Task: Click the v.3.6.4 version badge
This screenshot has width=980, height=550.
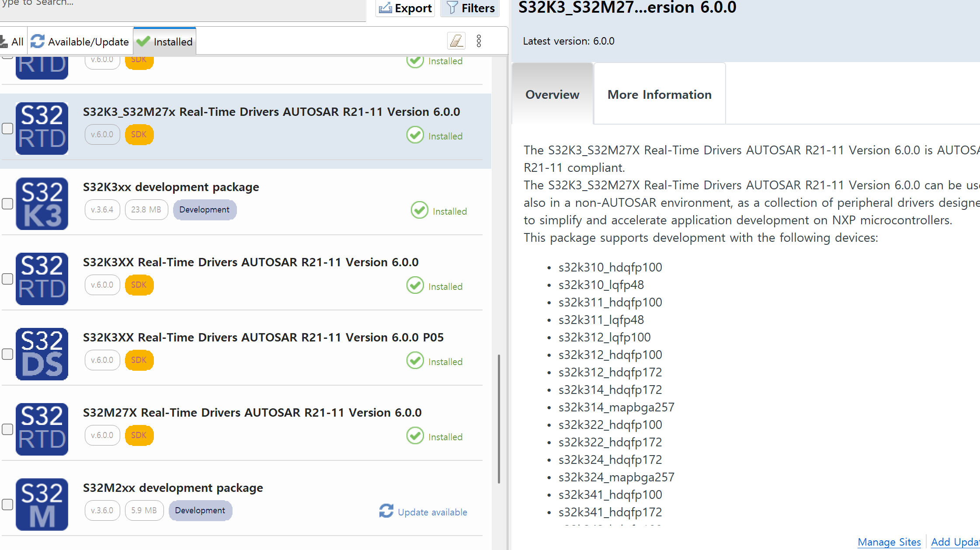Action: click(102, 210)
